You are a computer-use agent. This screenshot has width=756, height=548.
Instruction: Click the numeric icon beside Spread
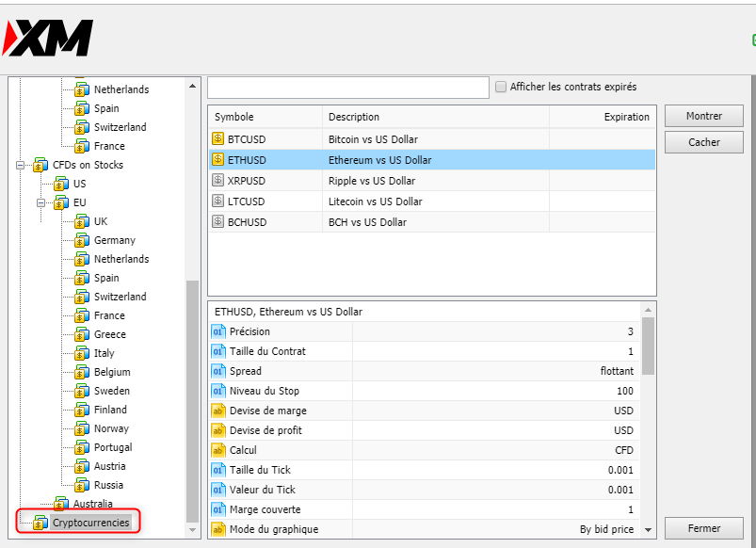coord(220,371)
